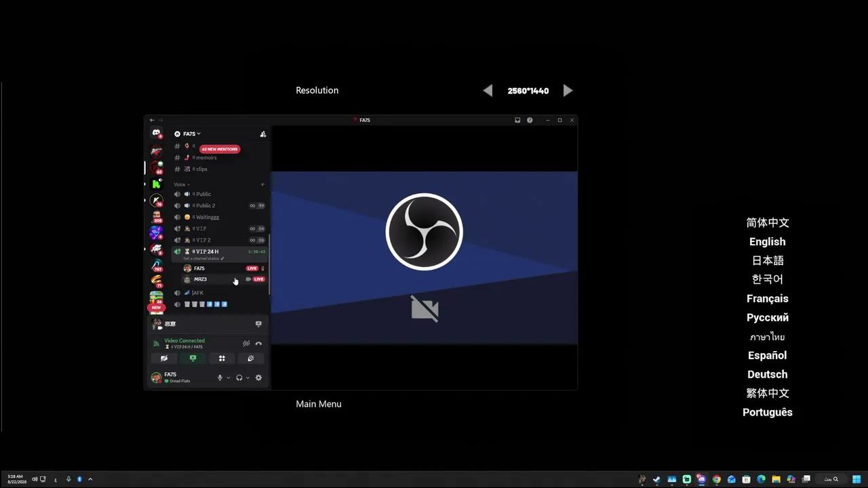
Task: Click the NEW servers badge
Action: [157, 308]
